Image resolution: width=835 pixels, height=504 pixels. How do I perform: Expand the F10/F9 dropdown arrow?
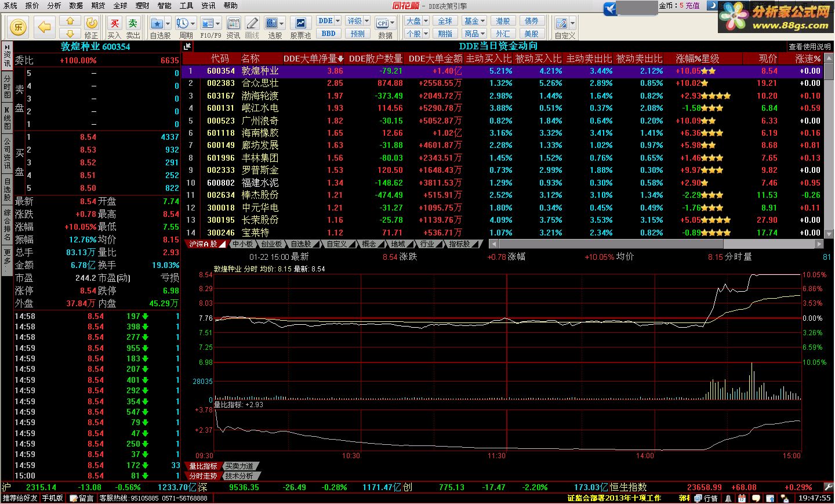tap(218, 24)
